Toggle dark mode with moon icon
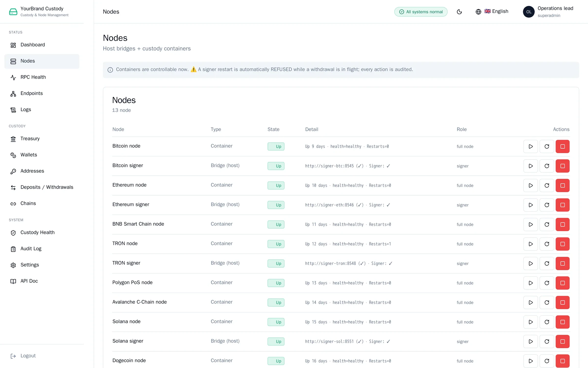 pos(459,12)
